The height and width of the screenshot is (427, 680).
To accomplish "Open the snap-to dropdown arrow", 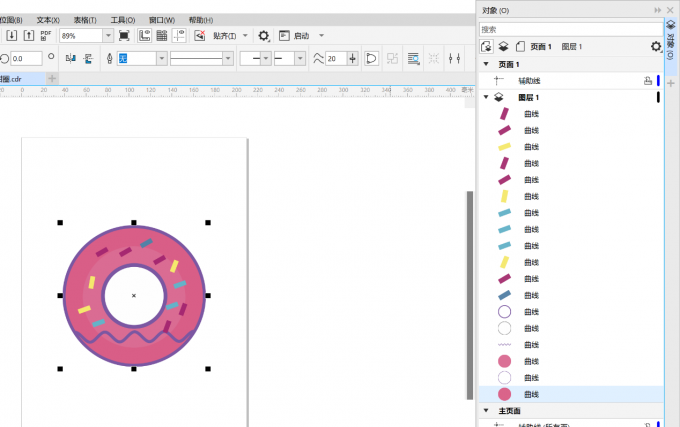I will (x=245, y=36).
